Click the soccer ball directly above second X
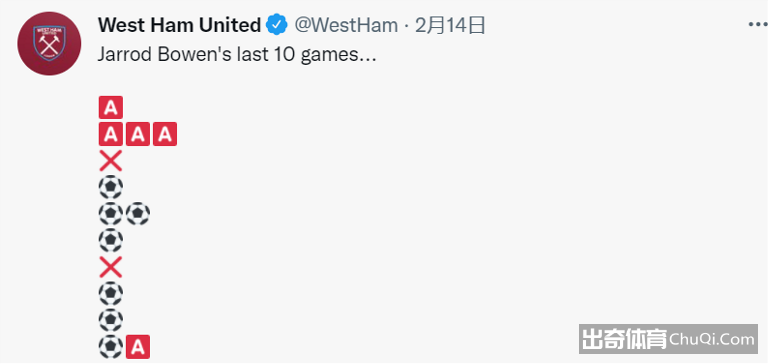768x364 pixels. pyautogui.click(x=111, y=240)
